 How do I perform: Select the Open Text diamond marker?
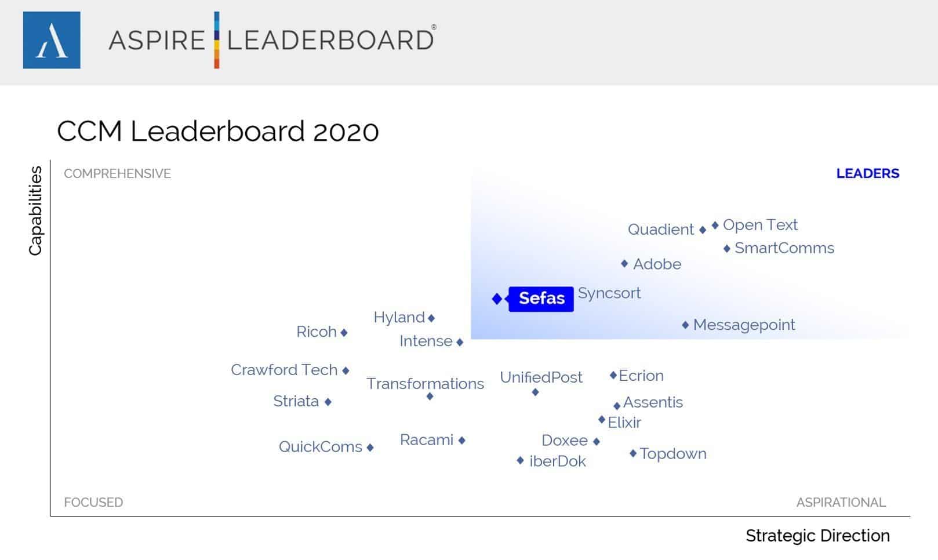pyautogui.click(x=715, y=225)
